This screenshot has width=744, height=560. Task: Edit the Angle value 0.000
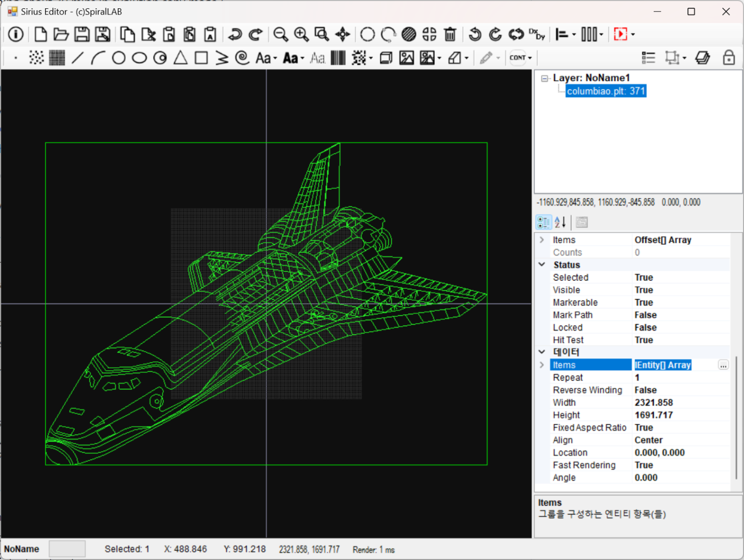(x=646, y=478)
